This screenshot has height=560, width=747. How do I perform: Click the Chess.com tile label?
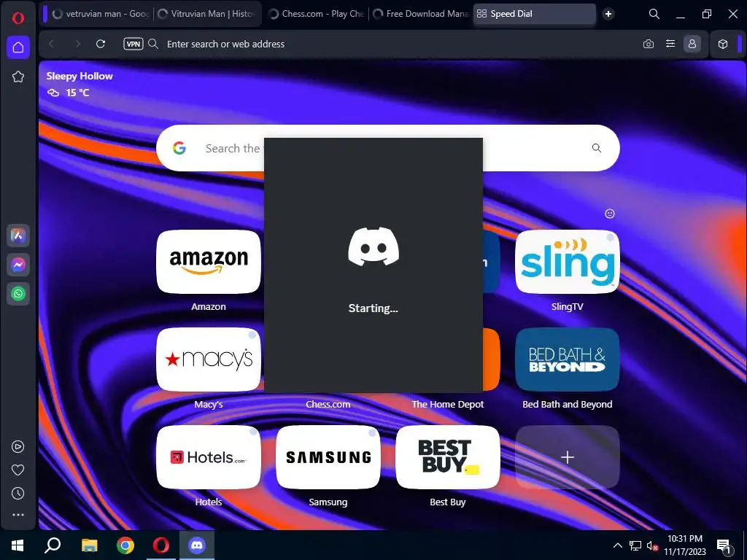click(x=328, y=404)
